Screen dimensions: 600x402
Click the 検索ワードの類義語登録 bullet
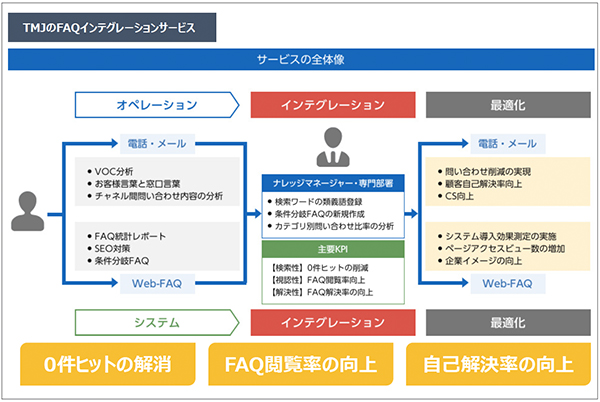click(x=315, y=202)
